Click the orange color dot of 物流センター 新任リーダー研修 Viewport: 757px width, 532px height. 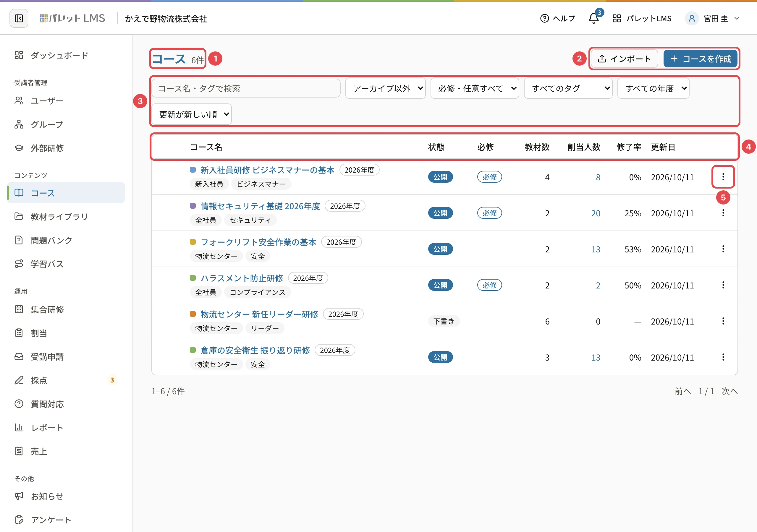click(x=193, y=314)
